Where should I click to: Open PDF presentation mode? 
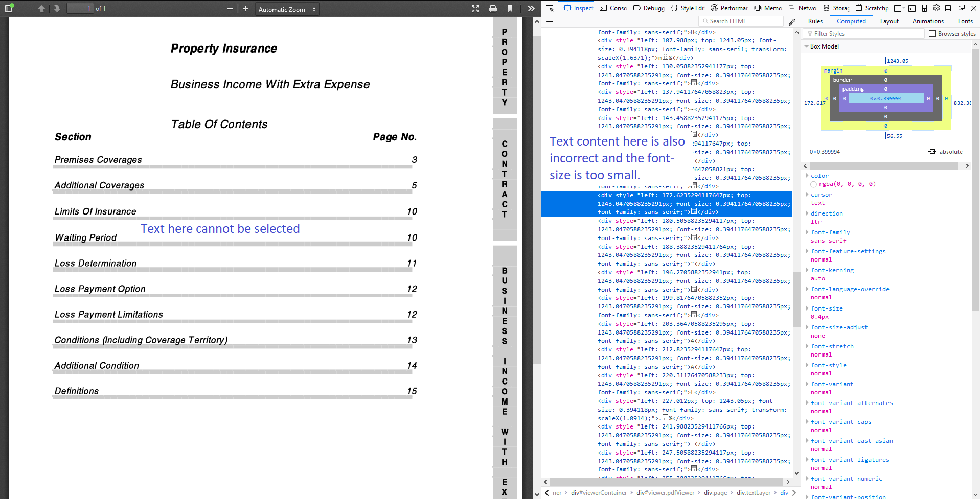click(475, 8)
